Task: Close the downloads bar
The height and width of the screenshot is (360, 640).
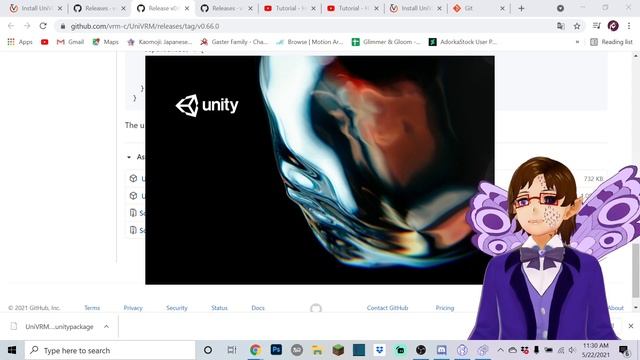Action: [631, 326]
